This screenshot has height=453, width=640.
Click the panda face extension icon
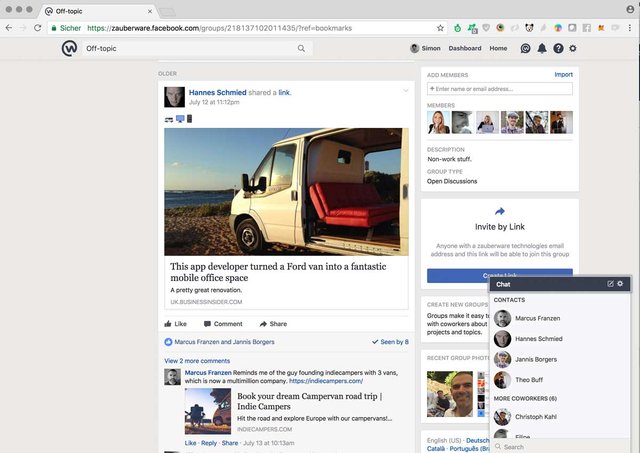529,28
